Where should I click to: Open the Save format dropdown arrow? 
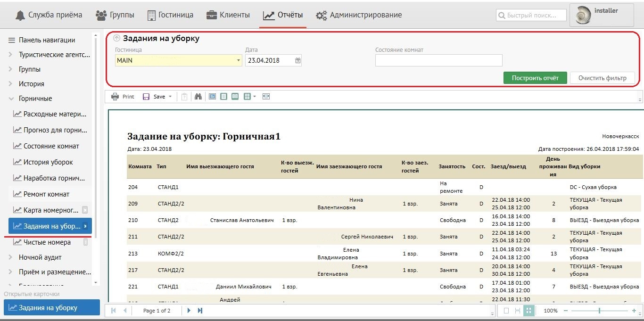pos(170,97)
